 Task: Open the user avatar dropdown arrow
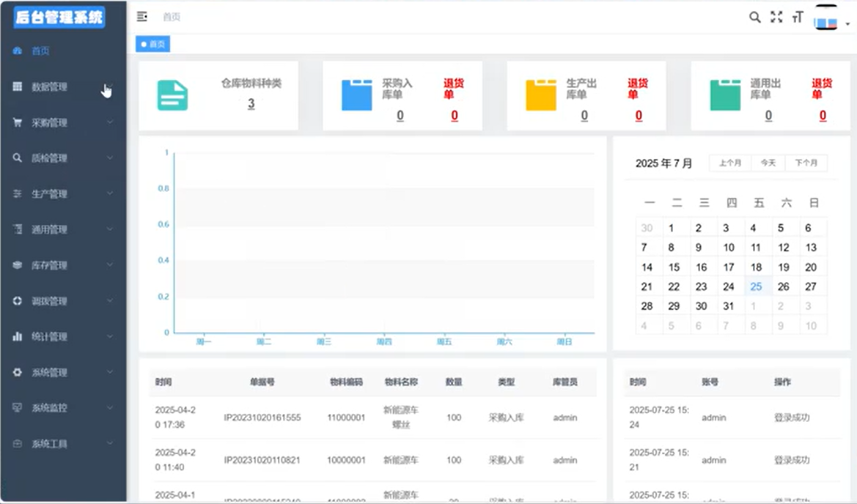(846, 24)
